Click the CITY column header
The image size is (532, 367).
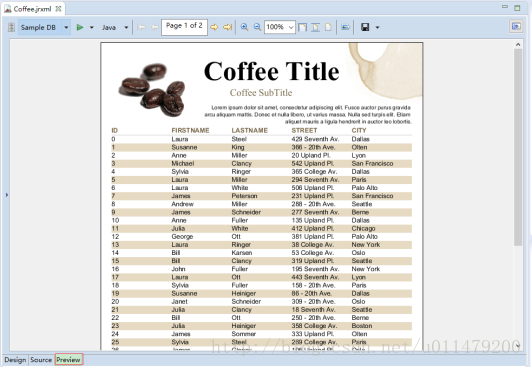(x=359, y=130)
